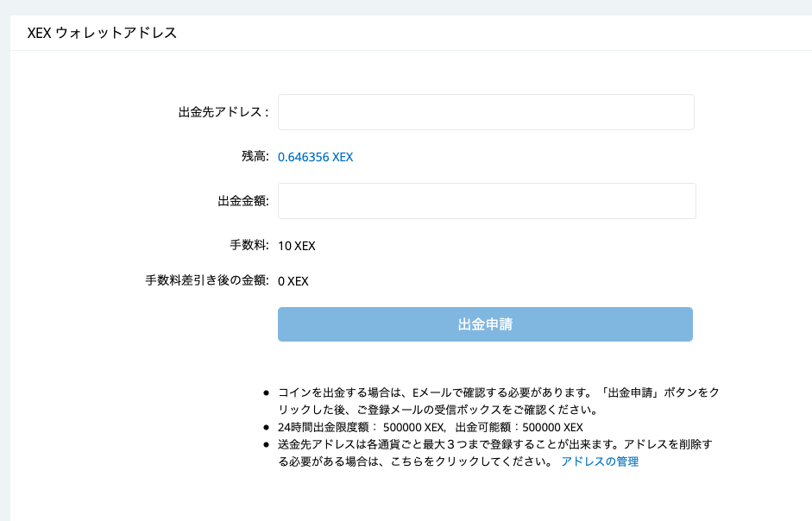812x521 pixels.
Task: Select the 10 XEX fee value
Action: (x=297, y=246)
